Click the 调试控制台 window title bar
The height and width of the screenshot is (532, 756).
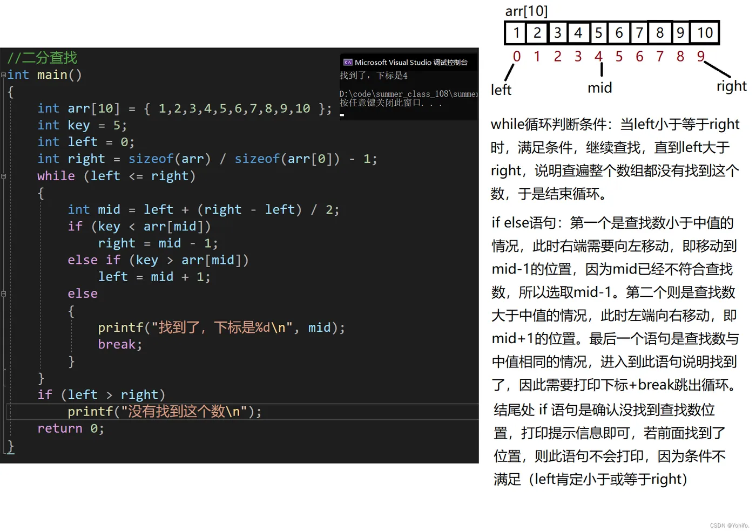point(409,62)
